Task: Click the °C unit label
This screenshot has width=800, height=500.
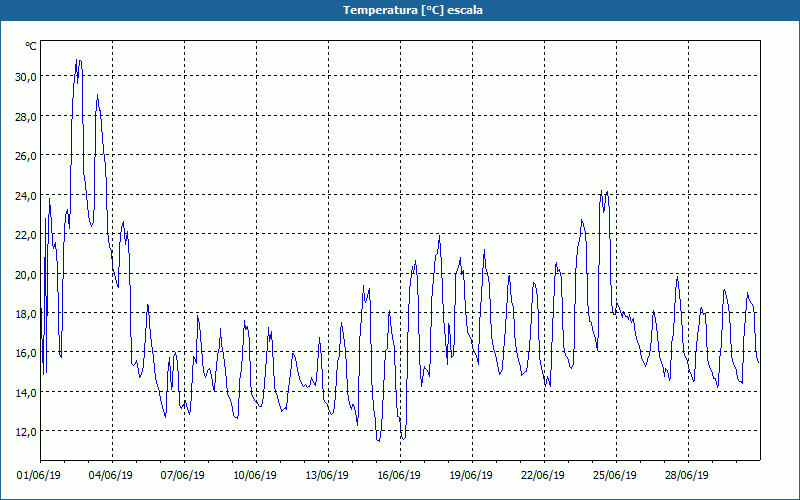Action: point(31,46)
